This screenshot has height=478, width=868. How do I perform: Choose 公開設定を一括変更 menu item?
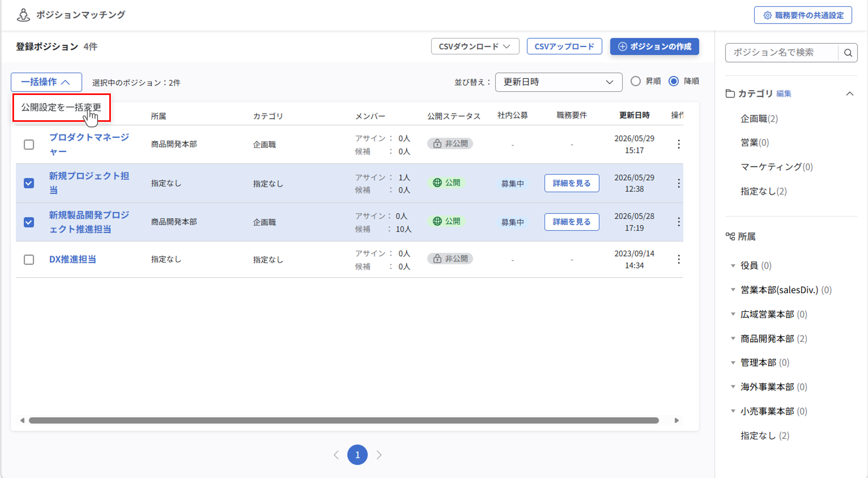pos(61,107)
